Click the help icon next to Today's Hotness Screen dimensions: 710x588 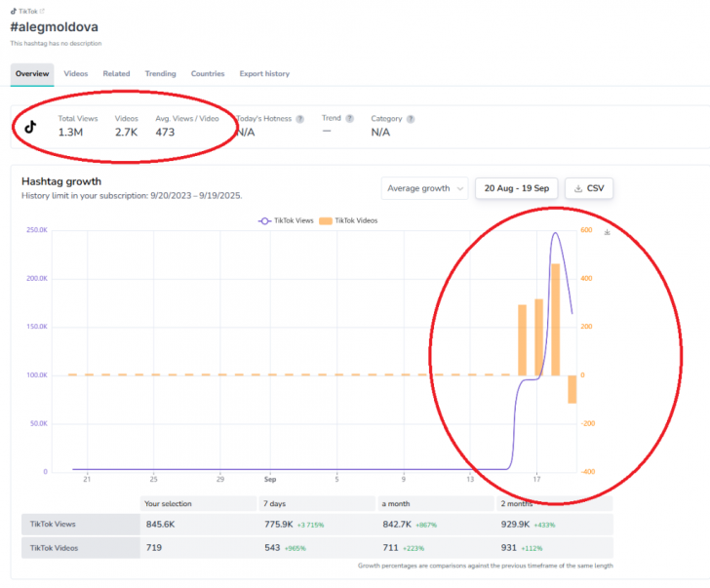tap(299, 119)
